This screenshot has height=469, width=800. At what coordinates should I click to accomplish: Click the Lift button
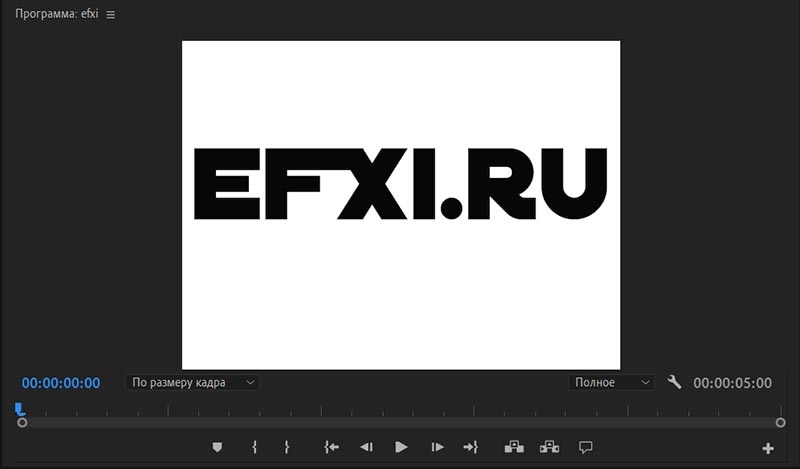tap(514, 447)
